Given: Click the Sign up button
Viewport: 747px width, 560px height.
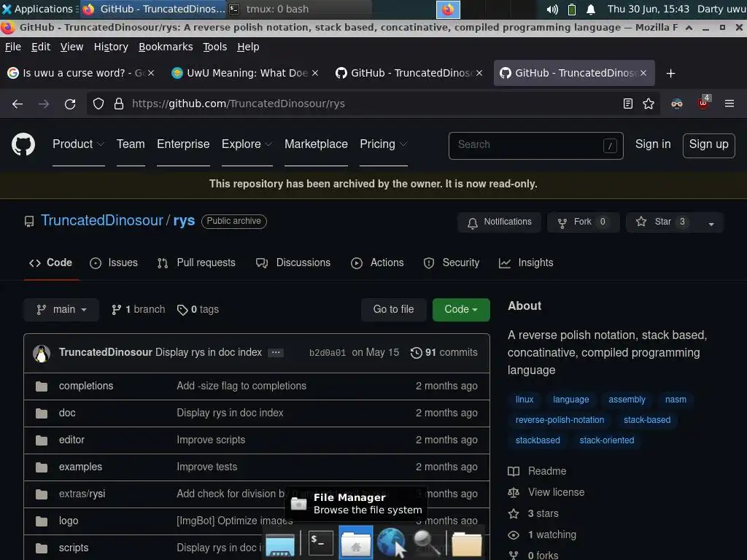Looking at the screenshot, I should click(x=708, y=145).
